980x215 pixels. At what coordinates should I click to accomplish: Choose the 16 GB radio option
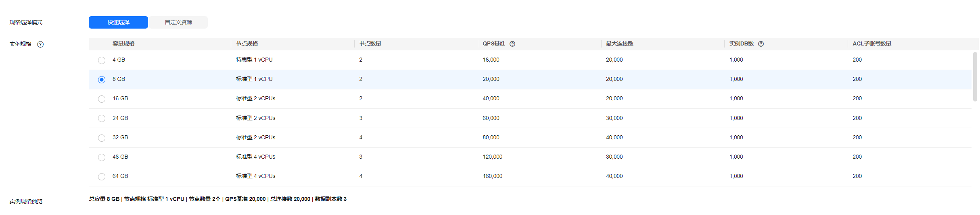click(102, 99)
